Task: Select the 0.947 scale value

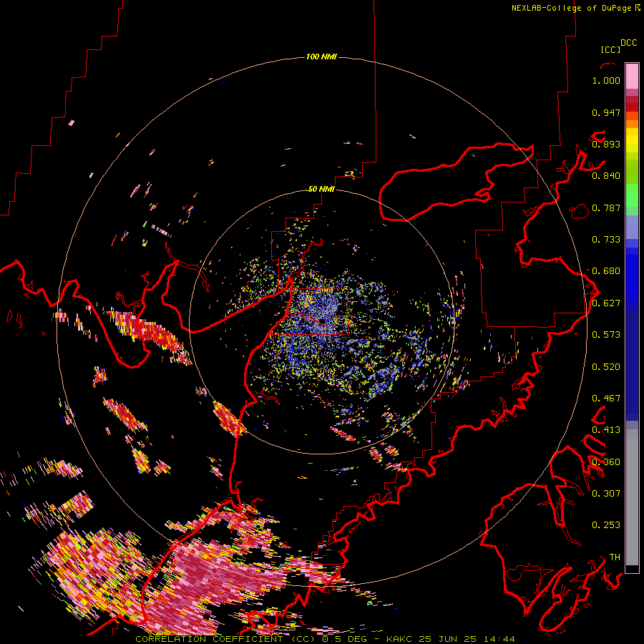Action: click(x=606, y=112)
